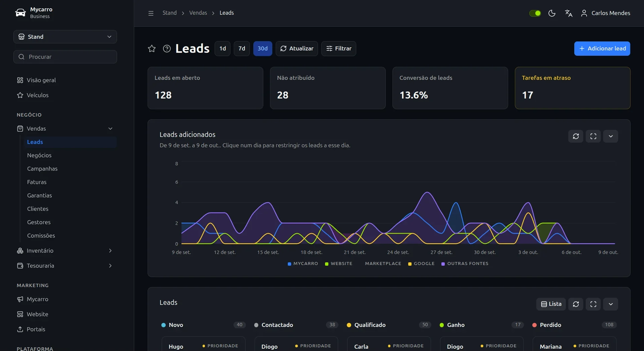This screenshot has height=351, width=644.
Task: Open the help question mark icon
Action: (167, 49)
